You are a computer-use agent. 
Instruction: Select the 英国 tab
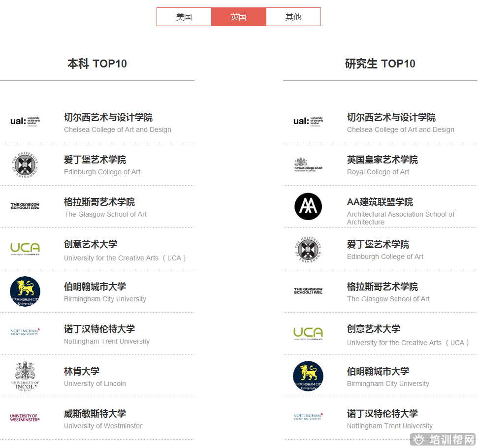point(239,17)
